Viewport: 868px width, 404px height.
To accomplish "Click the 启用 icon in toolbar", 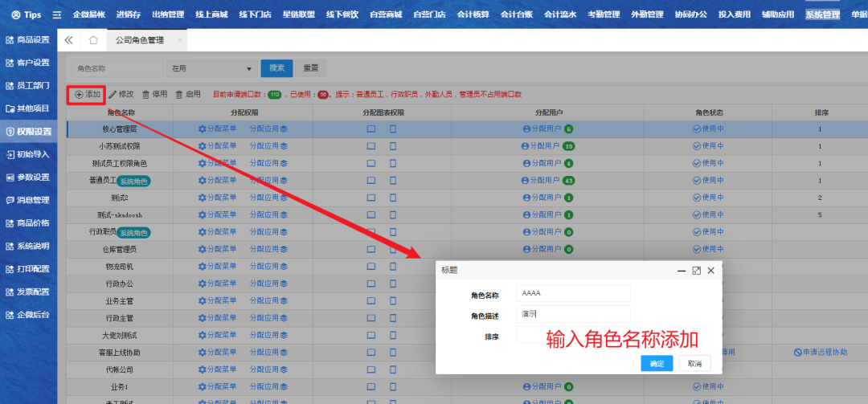I will click(x=179, y=95).
